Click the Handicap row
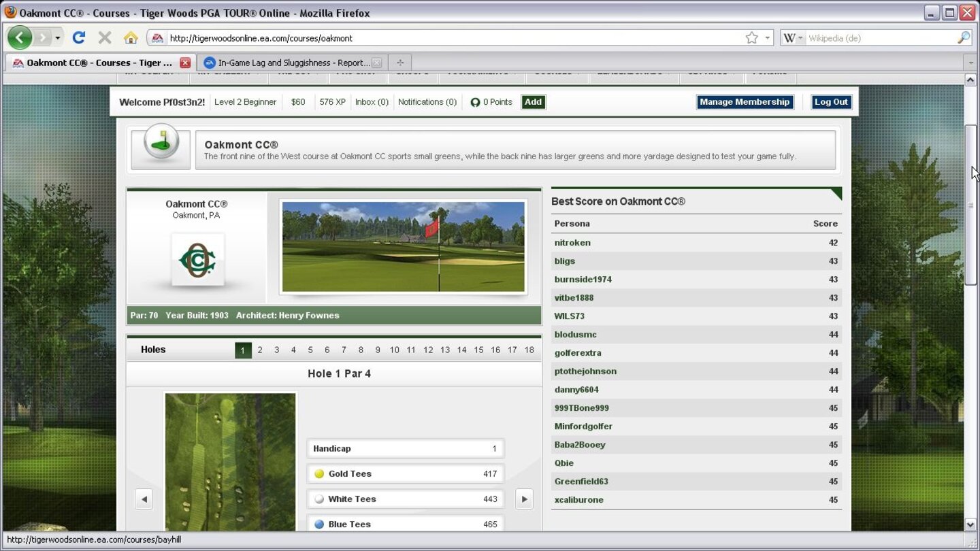 click(x=406, y=448)
